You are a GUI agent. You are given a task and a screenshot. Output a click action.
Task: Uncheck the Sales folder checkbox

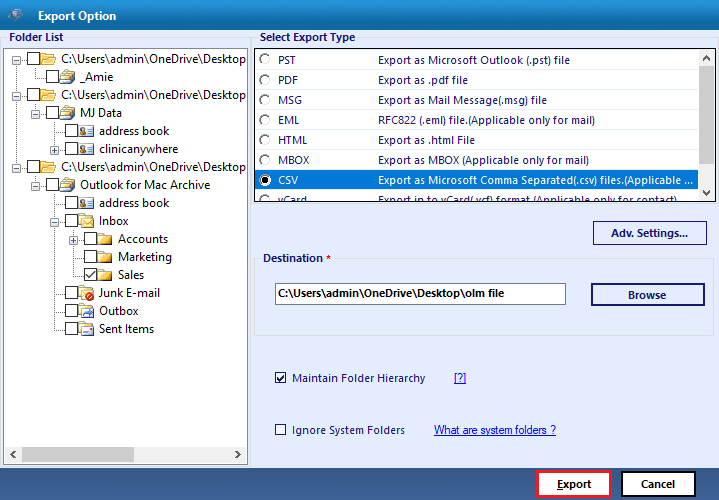pyautogui.click(x=90, y=275)
